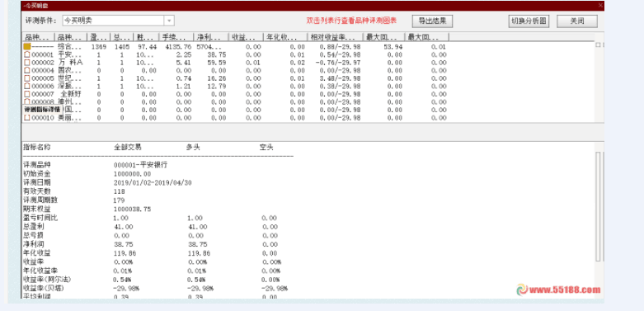Viewport: 644px width, 311px height.
Task: Click the 手续... column header
Action: (x=176, y=37)
